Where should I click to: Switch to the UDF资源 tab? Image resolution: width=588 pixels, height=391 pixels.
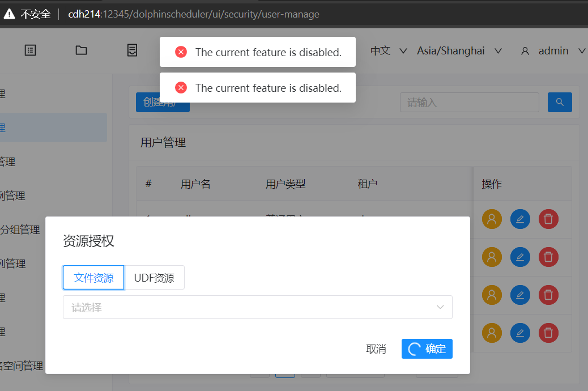click(154, 278)
